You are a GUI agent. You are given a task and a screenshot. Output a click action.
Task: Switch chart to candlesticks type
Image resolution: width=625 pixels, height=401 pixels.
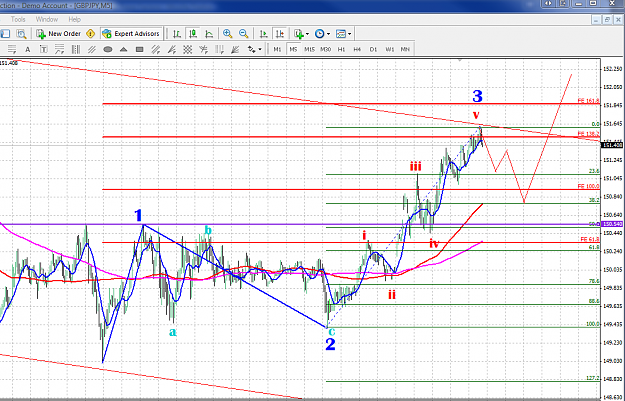click(x=193, y=34)
